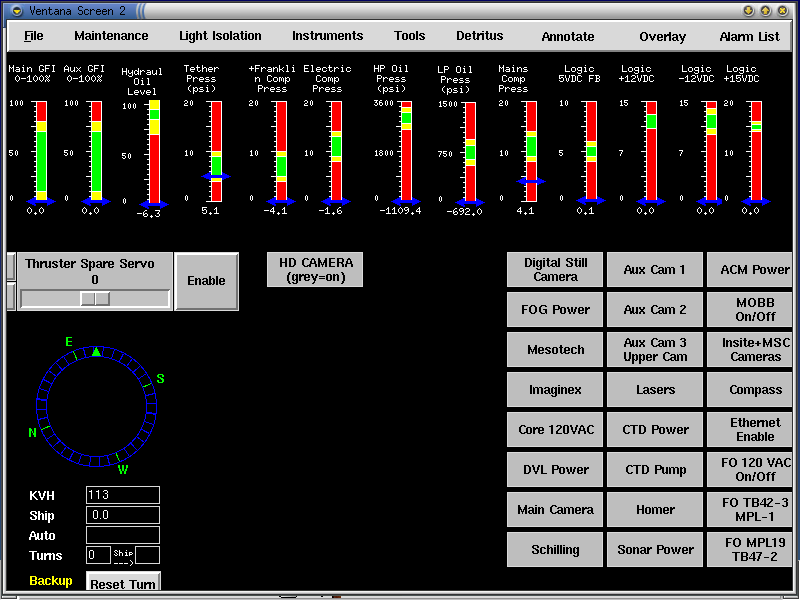
Task: Click the Tether Press gauge pointer
Action: pos(216,177)
